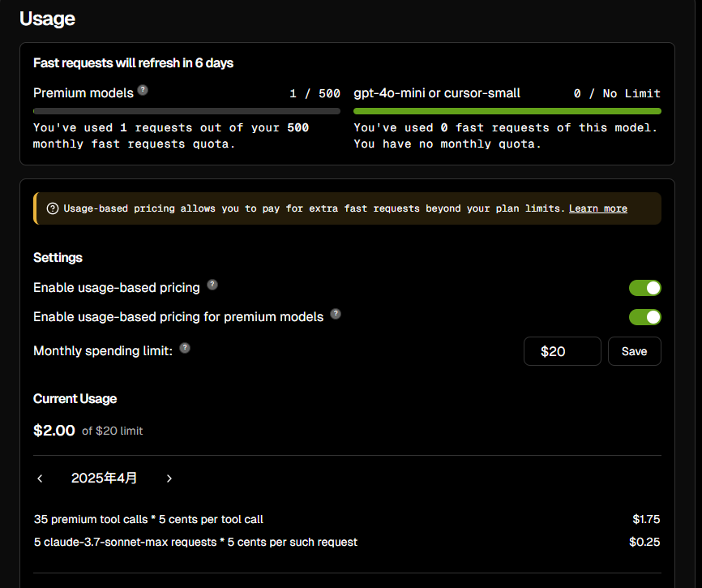Click the Settings section heading
This screenshot has height=588, width=702.
point(58,257)
